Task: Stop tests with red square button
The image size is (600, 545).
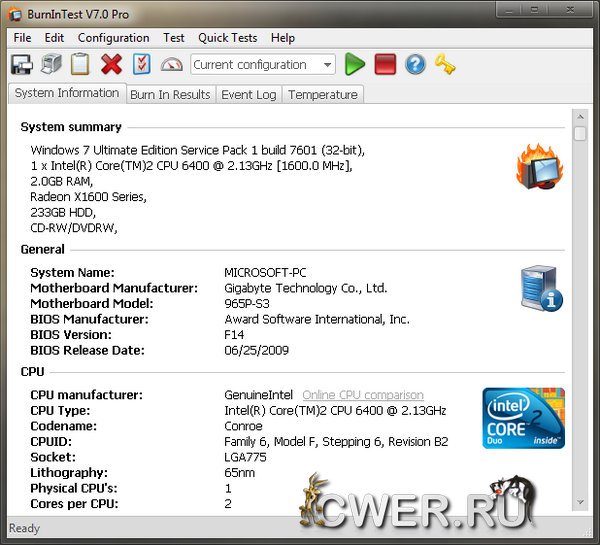Action: click(x=385, y=65)
